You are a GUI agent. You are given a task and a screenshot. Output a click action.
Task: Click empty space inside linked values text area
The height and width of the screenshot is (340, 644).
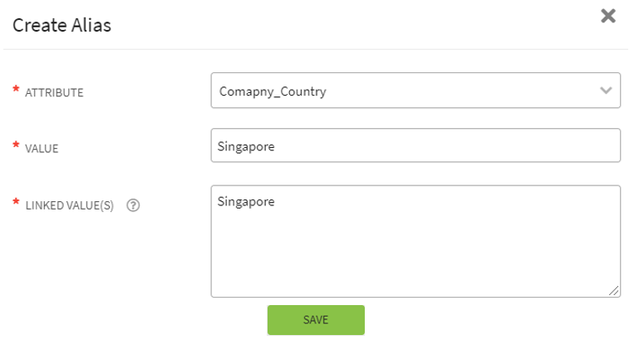tap(415, 258)
